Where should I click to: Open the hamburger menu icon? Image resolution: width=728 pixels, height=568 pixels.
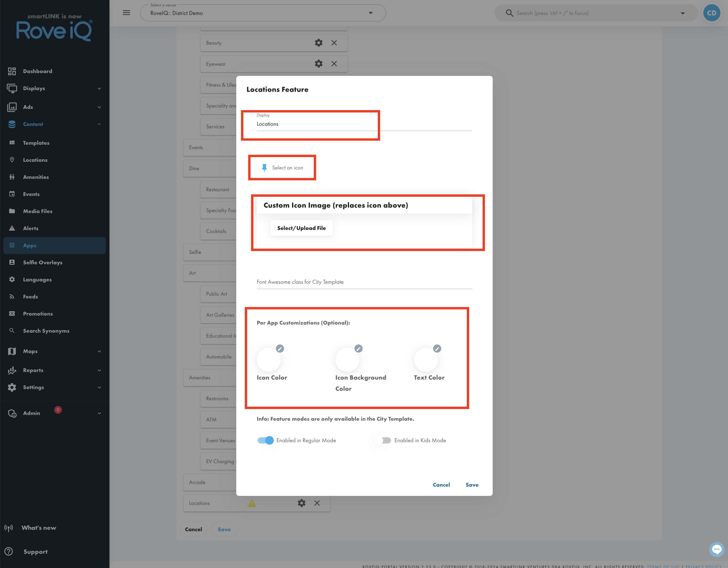click(126, 13)
